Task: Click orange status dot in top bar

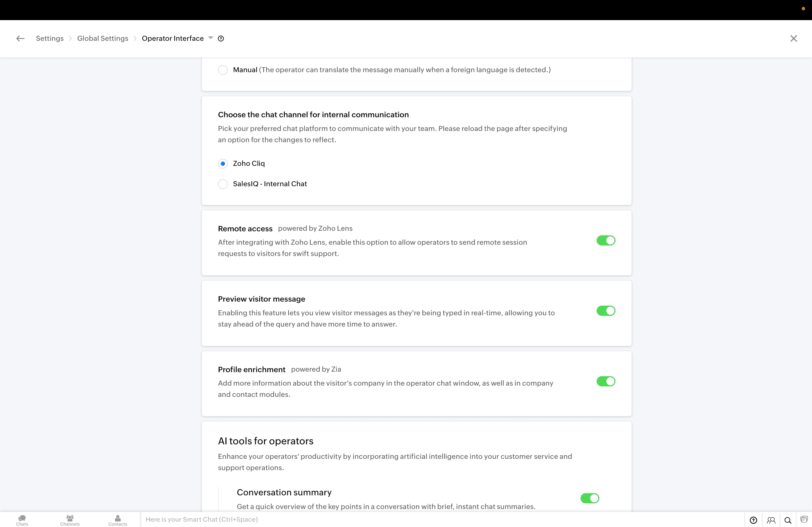Action: click(x=803, y=9)
